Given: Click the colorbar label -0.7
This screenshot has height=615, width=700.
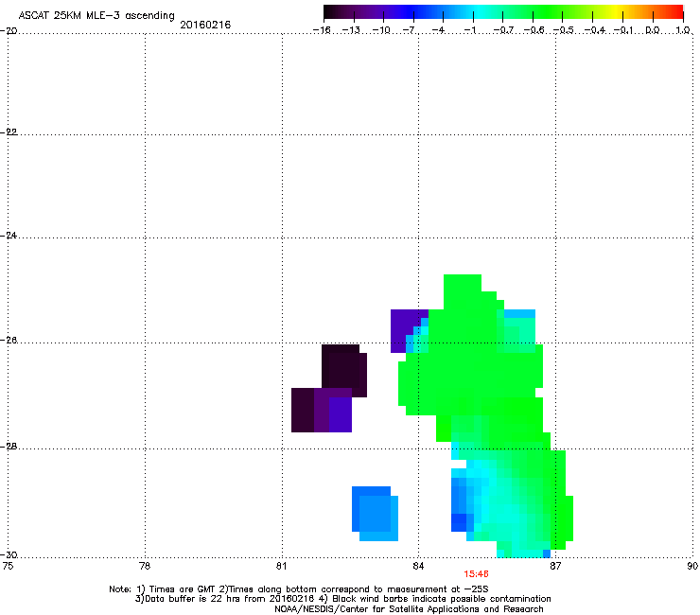Looking at the screenshot, I should [x=503, y=30].
